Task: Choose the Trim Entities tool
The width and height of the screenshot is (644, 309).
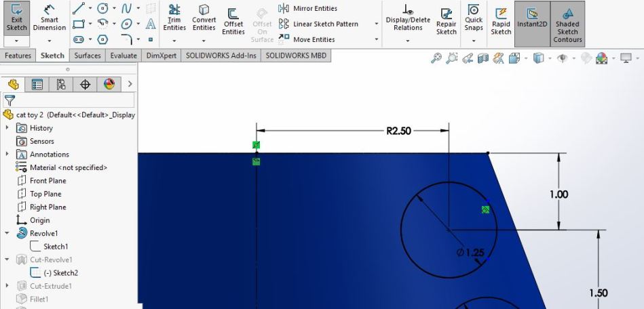Action: pyautogui.click(x=174, y=19)
